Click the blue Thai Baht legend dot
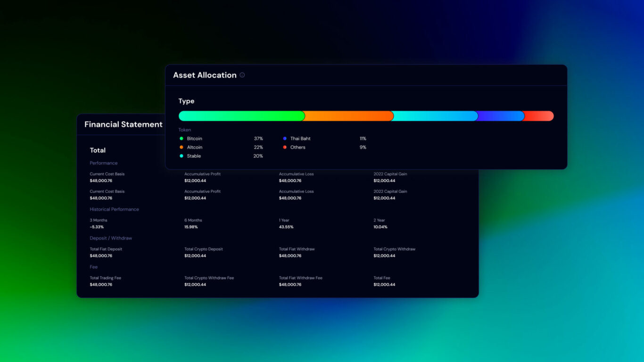The width and height of the screenshot is (644, 362). click(285, 139)
